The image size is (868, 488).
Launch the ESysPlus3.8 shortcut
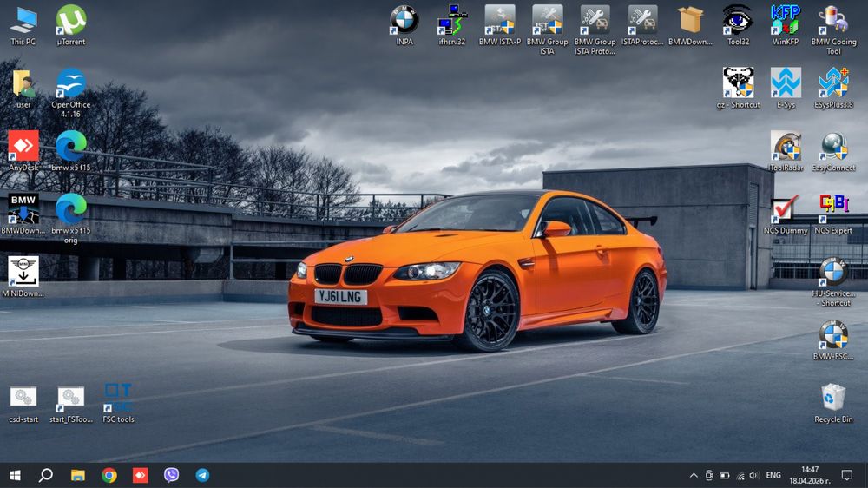click(833, 89)
